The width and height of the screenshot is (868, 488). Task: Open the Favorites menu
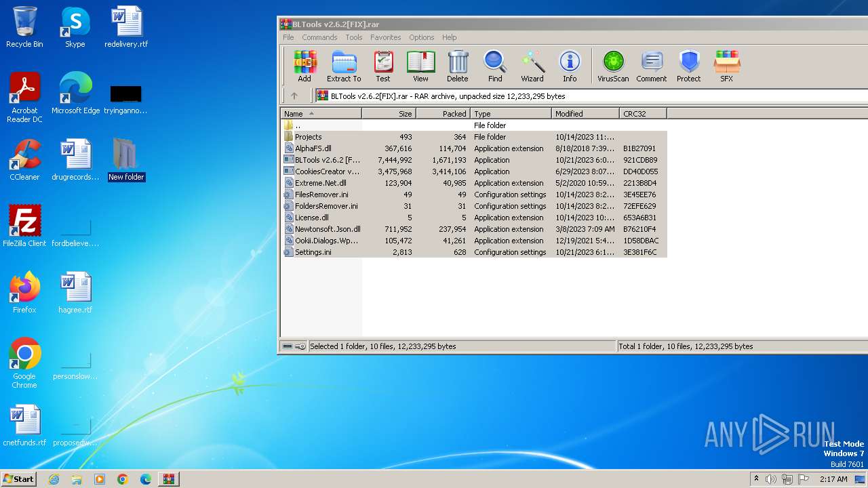[386, 37]
